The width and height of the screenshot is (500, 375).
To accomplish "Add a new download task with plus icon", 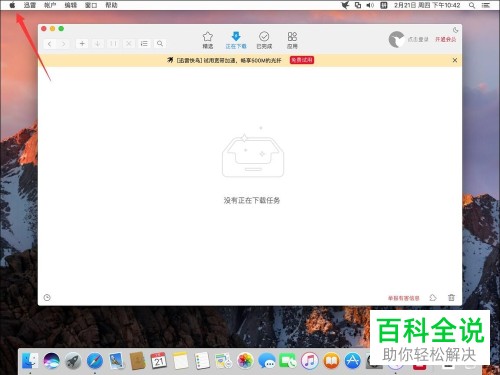I will pos(82,43).
